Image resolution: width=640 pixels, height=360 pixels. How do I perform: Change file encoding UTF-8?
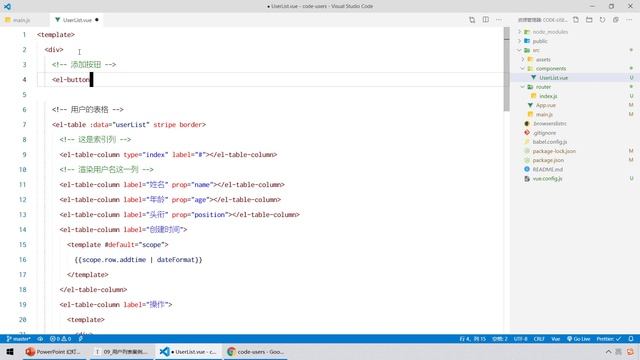coord(520,339)
